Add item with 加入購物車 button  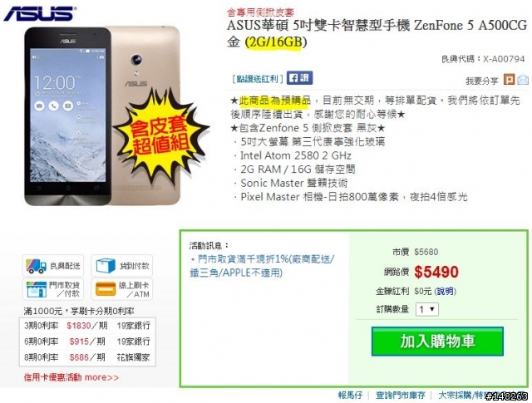[x=437, y=342]
